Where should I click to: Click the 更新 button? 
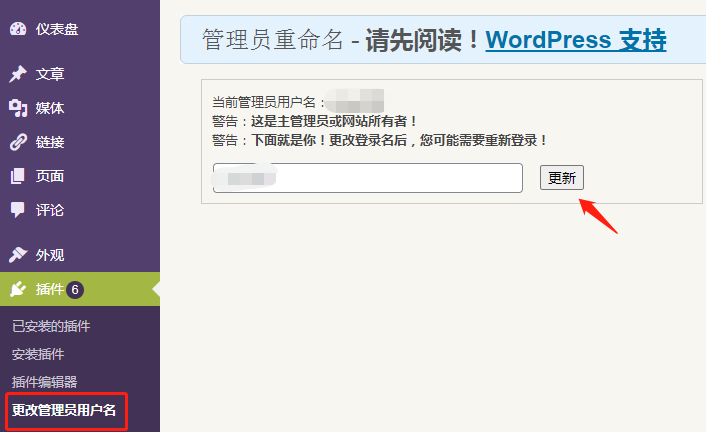click(562, 177)
